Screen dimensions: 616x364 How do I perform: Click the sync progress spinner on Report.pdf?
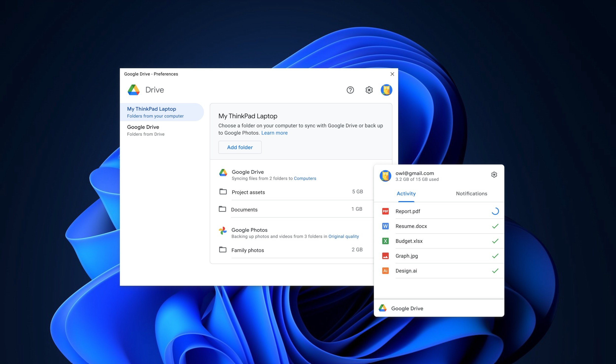[x=495, y=211]
